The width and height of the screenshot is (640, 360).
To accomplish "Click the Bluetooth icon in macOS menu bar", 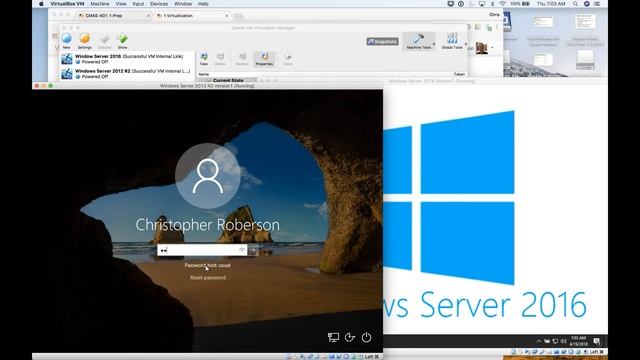I will pyautogui.click(x=492, y=4).
